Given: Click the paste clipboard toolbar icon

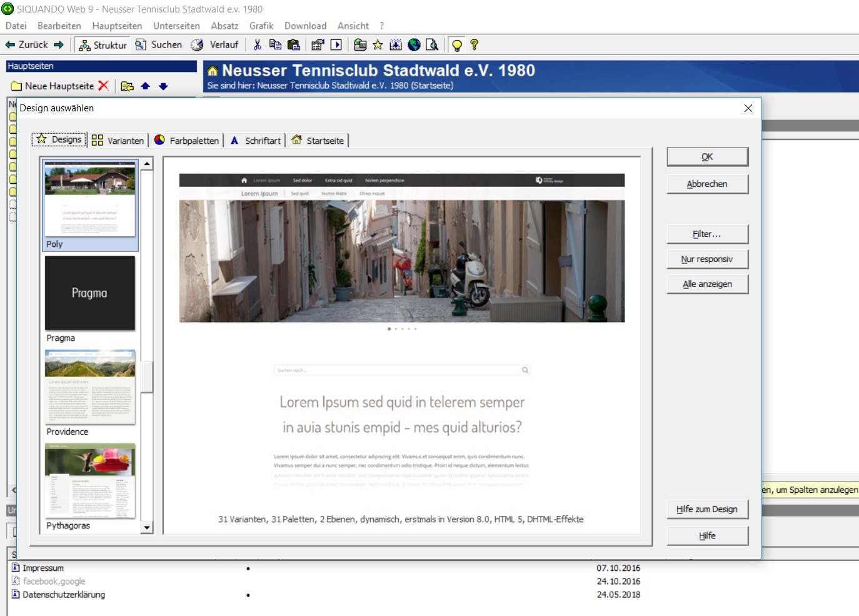Looking at the screenshot, I should click(293, 45).
